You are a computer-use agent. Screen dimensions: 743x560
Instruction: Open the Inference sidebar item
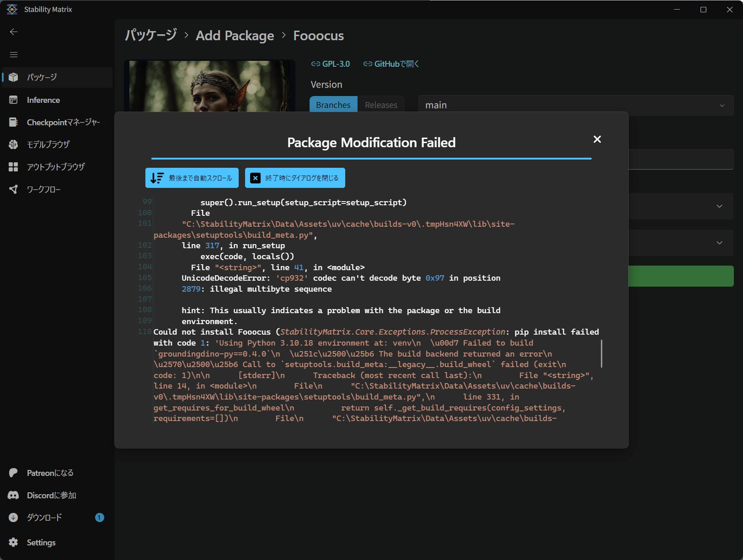[x=43, y=100]
